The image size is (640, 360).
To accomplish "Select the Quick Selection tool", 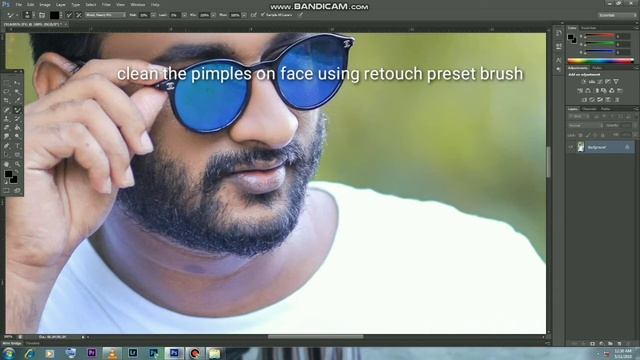I will [17, 91].
